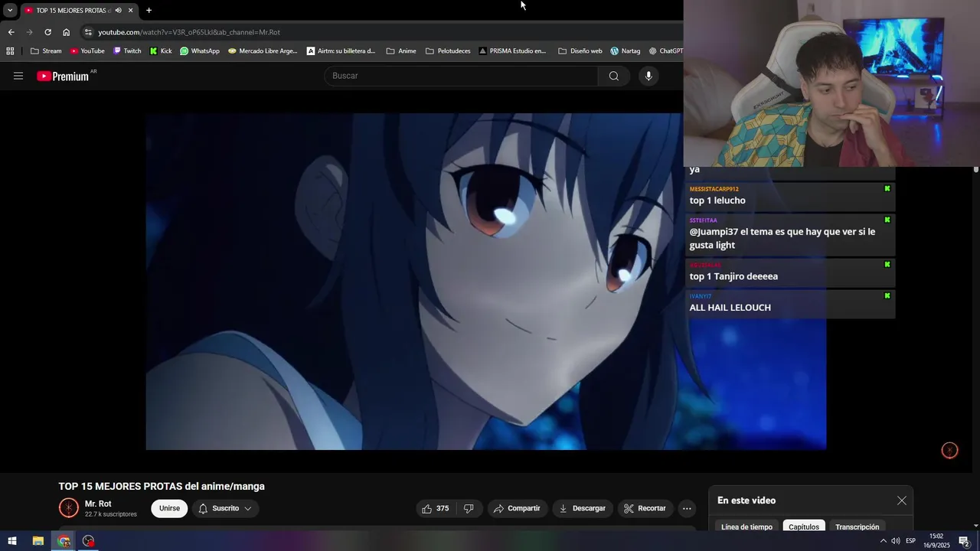
Task: Open the browser home page
Action: coord(66,32)
